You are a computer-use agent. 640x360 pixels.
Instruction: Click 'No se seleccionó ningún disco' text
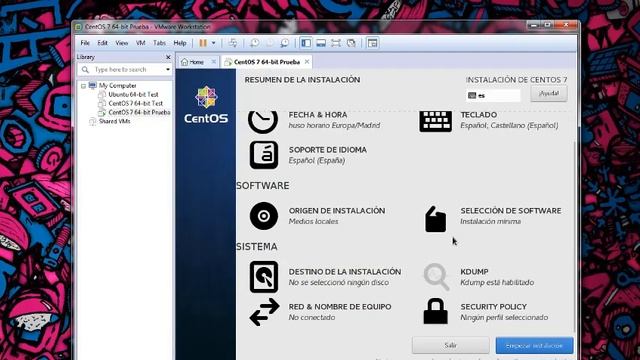click(339, 282)
